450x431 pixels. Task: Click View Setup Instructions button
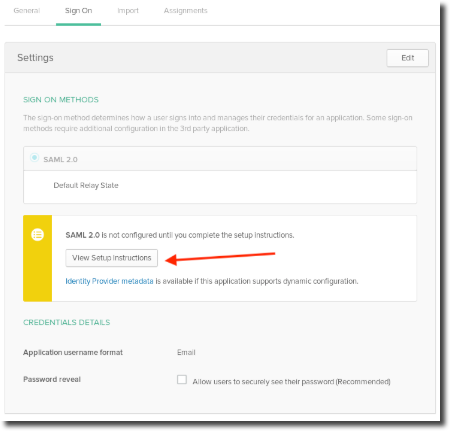click(112, 258)
